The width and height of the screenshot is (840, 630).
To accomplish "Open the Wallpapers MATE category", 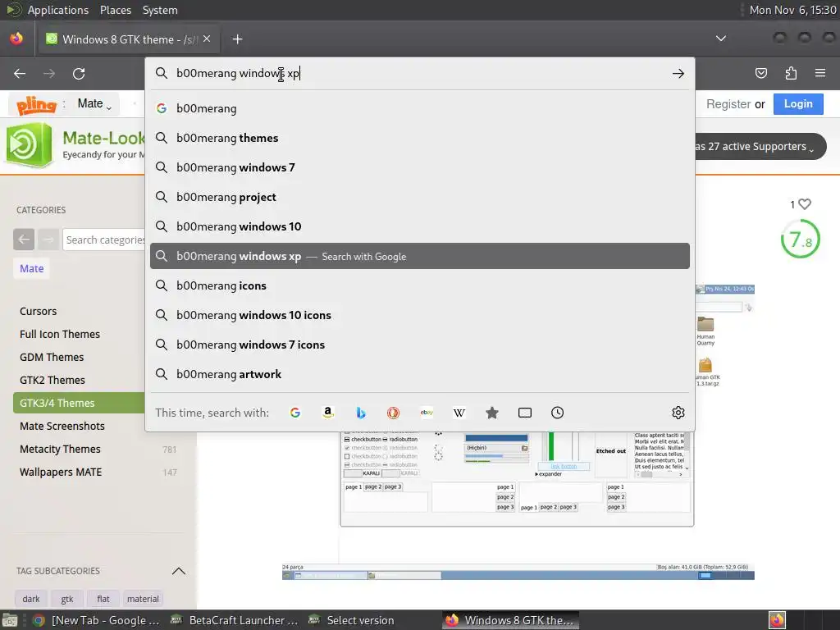I will (x=61, y=472).
